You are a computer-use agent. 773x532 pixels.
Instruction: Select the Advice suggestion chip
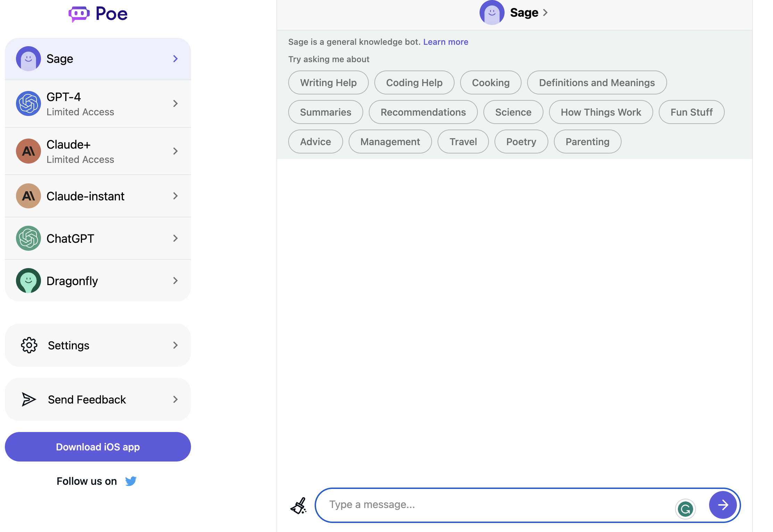tap(315, 142)
